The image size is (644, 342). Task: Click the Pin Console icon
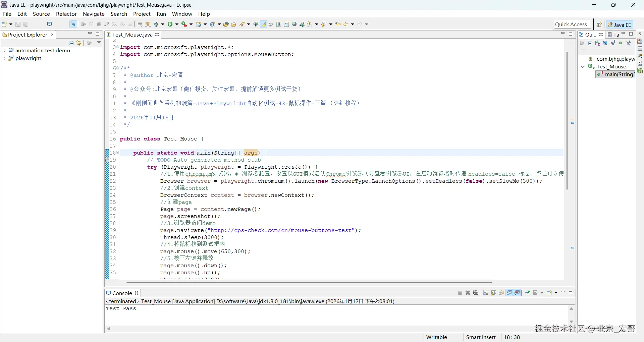click(x=527, y=293)
